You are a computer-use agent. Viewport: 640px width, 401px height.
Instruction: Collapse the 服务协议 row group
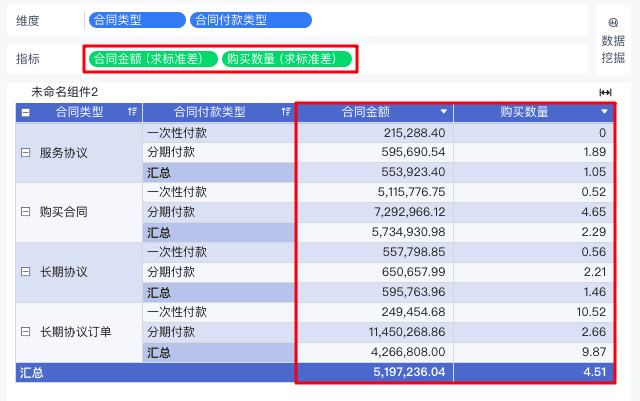[x=25, y=153]
